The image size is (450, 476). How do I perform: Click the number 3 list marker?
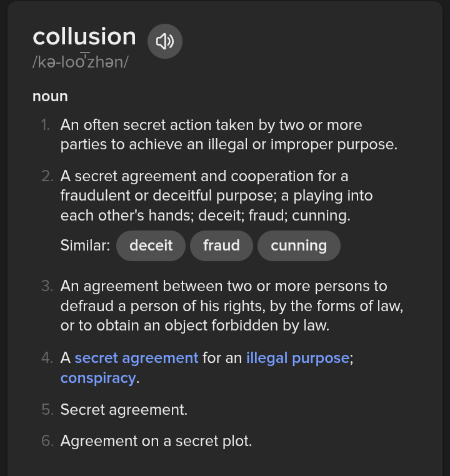tap(47, 286)
